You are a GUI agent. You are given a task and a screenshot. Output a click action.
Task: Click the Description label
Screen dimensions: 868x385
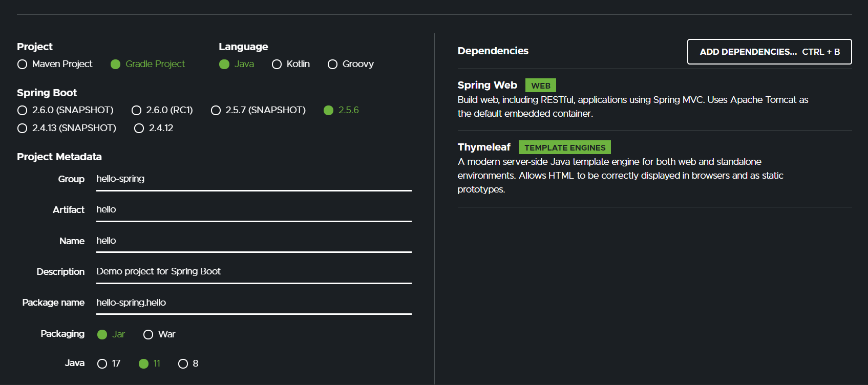pos(60,272)
